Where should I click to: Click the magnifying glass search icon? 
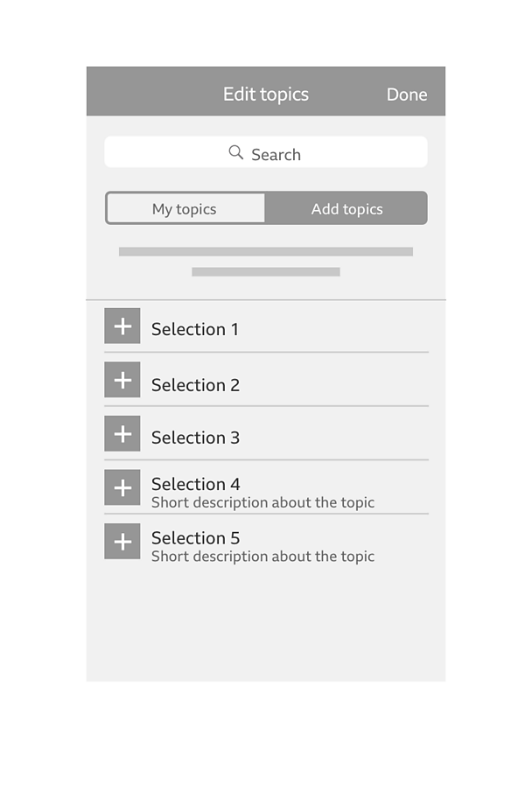tap(236, 152)
